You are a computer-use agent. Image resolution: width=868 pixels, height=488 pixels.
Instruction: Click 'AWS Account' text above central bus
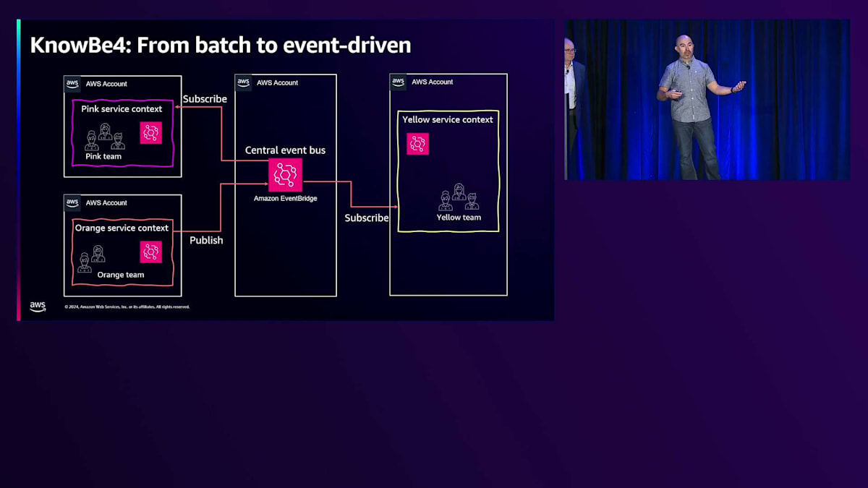click(x=278, y=82)
